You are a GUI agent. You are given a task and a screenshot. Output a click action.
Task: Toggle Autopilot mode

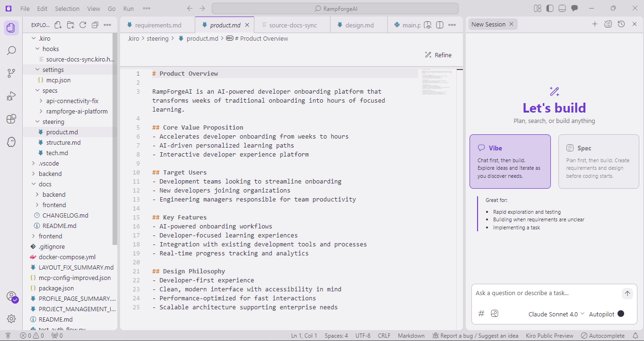point(621,314)
